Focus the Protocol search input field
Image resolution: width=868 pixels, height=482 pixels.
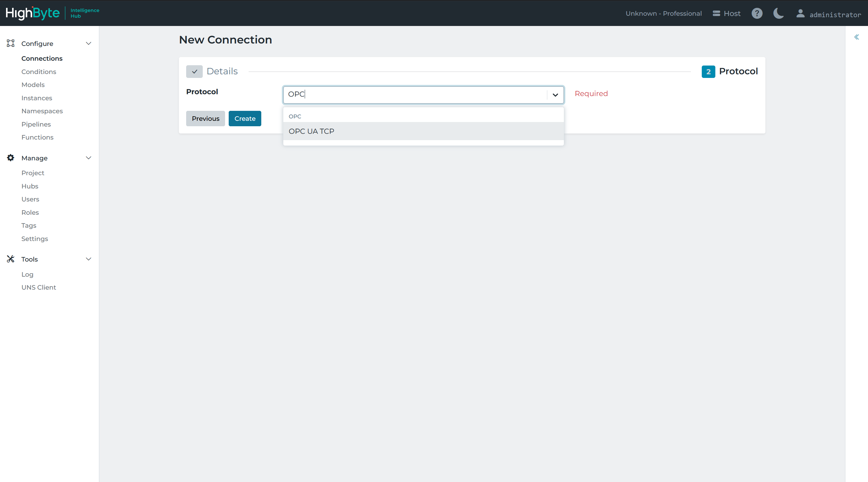(x=415, y=95)
